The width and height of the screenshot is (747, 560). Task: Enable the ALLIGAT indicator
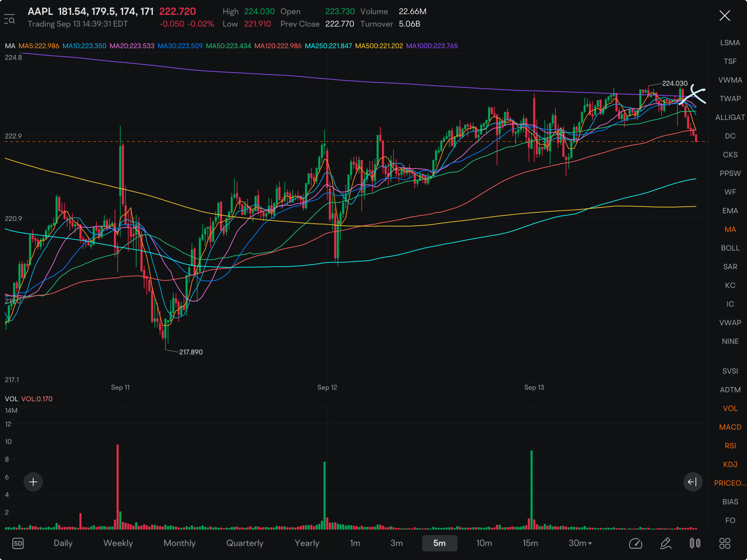(x=730, y=117)
